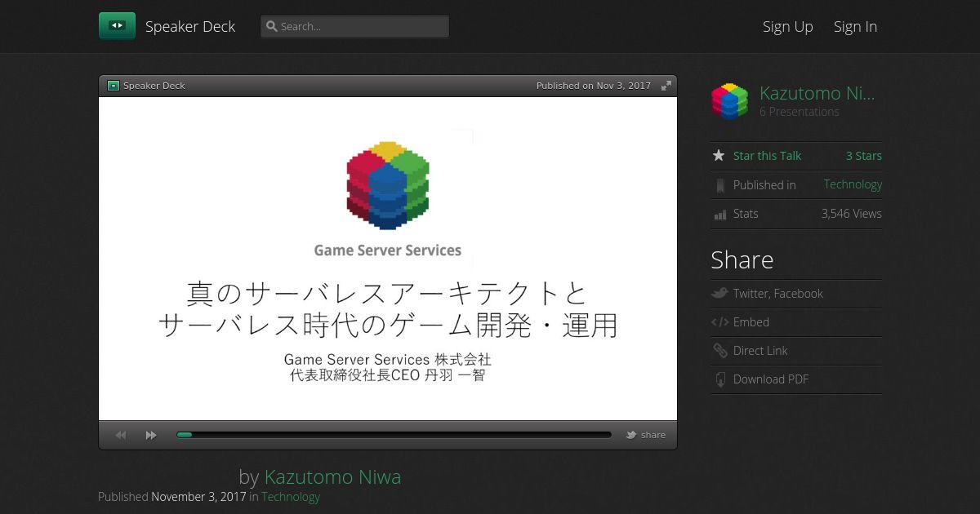Share via Twitter, Facebook link

[778, 294]
